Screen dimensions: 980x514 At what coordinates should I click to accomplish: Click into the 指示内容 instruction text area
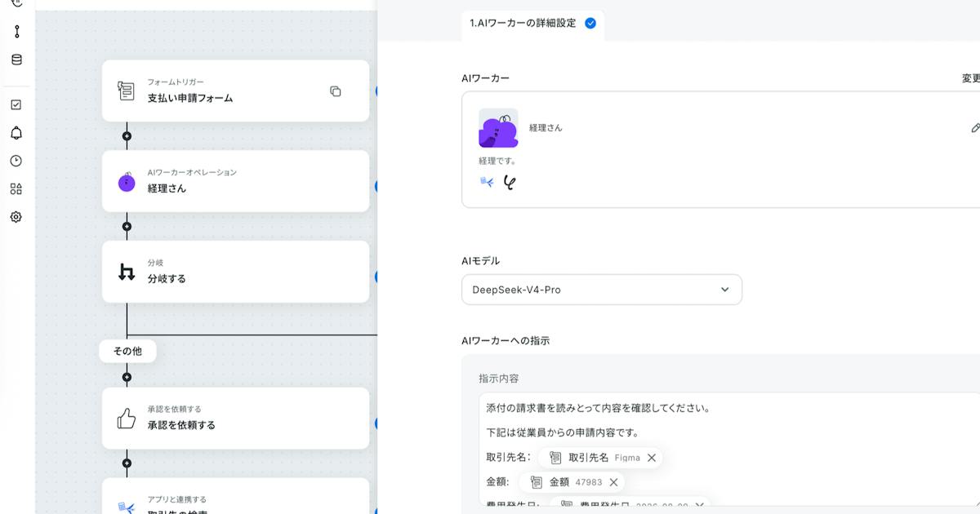(x=729, y=449)
